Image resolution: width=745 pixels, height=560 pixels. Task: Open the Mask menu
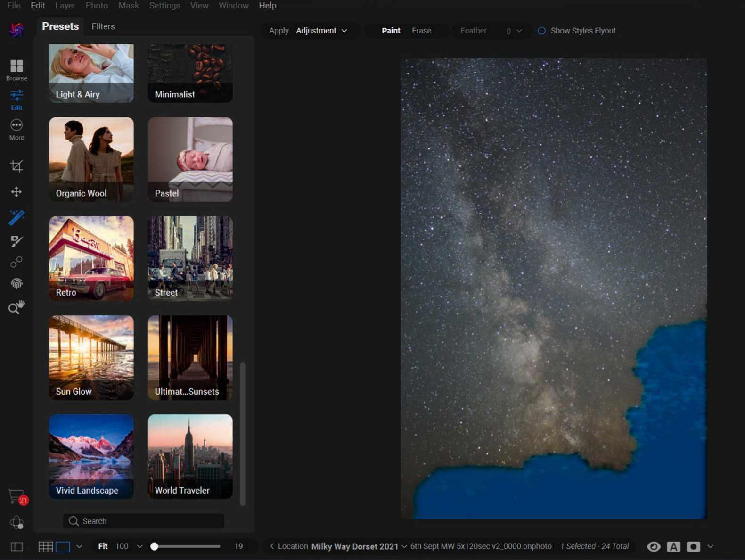(129, 6)
